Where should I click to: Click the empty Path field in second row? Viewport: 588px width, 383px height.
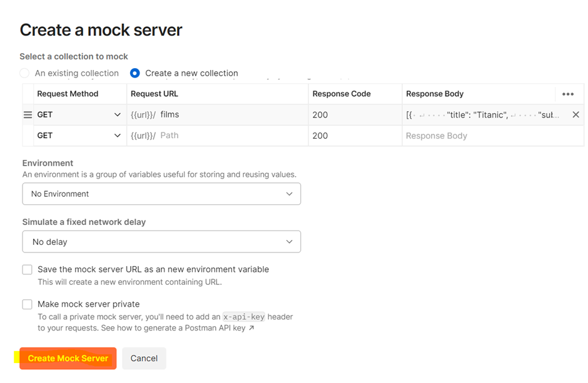[x=231, y=136]
